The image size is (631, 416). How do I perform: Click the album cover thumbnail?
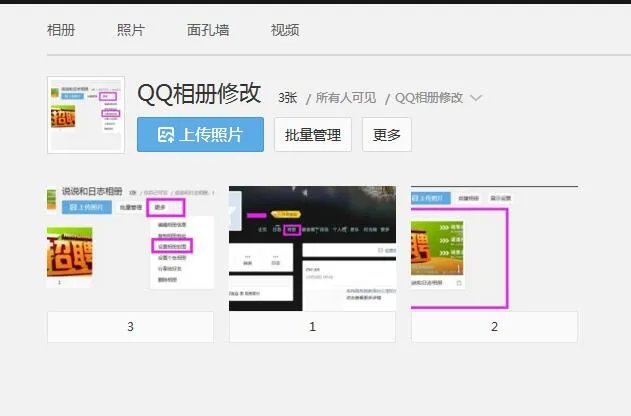(86, 115)
